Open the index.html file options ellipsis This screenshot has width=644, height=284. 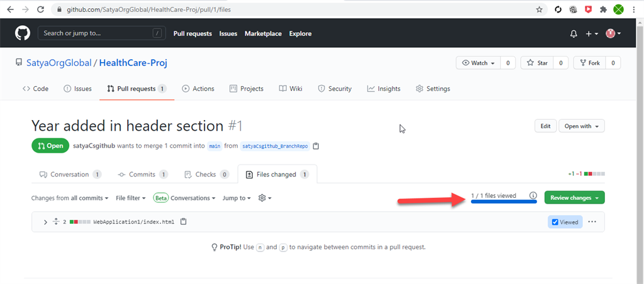pos(592,222)
